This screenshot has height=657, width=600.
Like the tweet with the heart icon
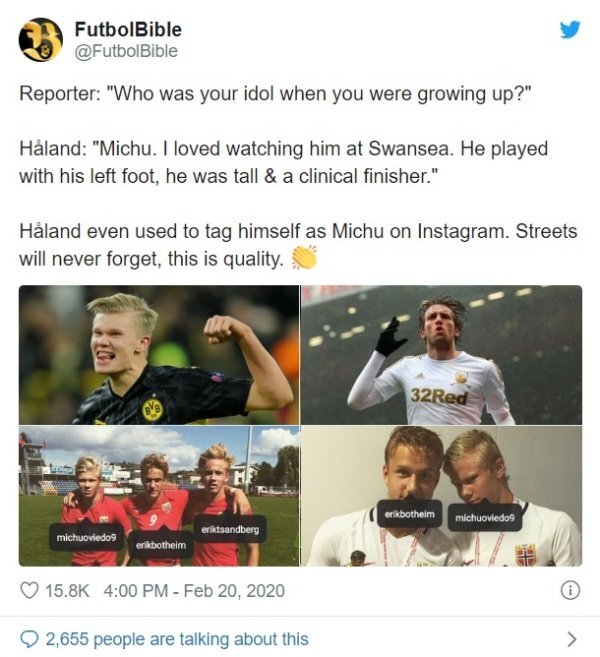point(29,591)
